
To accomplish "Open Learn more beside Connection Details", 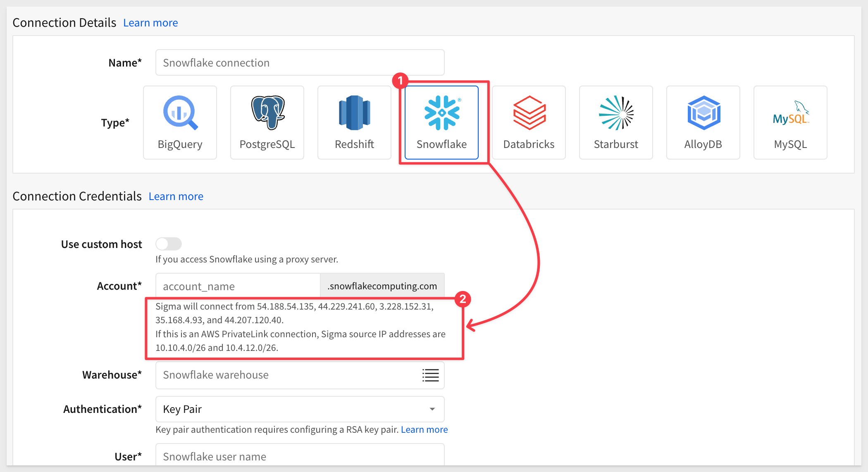I will pyautogui.click(x=150, y=23).
